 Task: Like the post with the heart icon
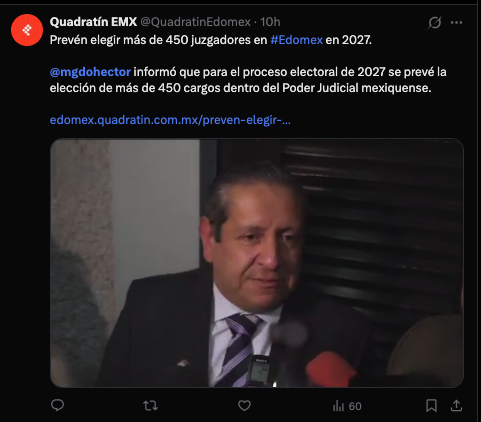(x=244, y=406)
